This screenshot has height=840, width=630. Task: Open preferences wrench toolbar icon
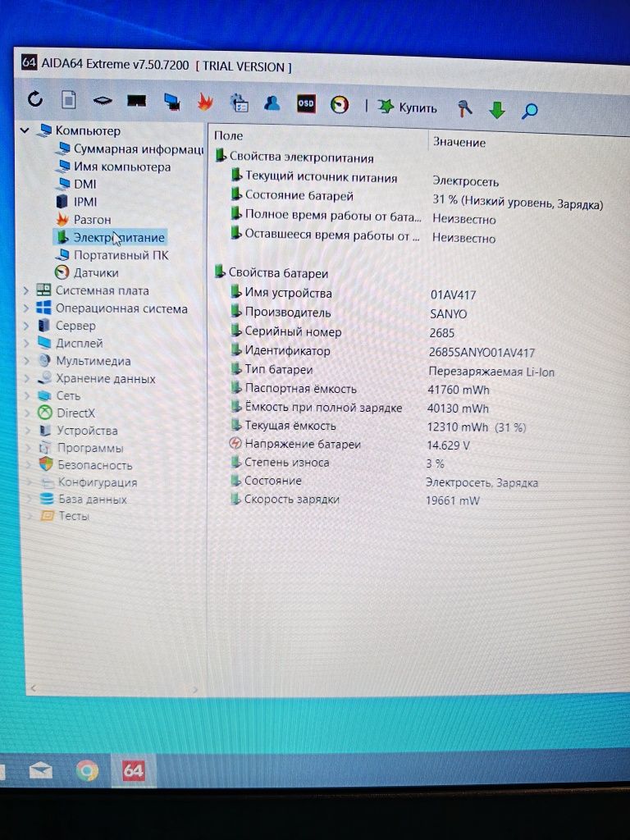[464, 108]
